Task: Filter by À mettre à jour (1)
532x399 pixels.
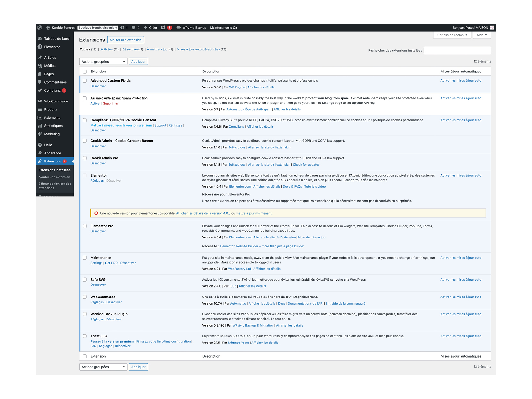Action: point(160,49)
